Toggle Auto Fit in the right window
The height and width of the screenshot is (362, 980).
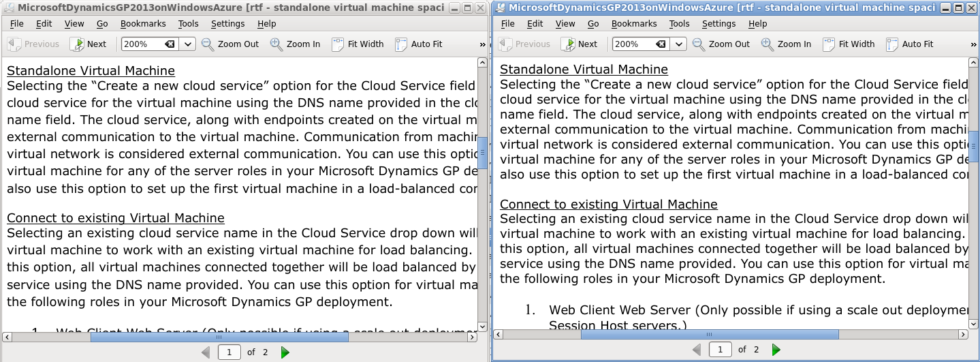tap(910, 44)
